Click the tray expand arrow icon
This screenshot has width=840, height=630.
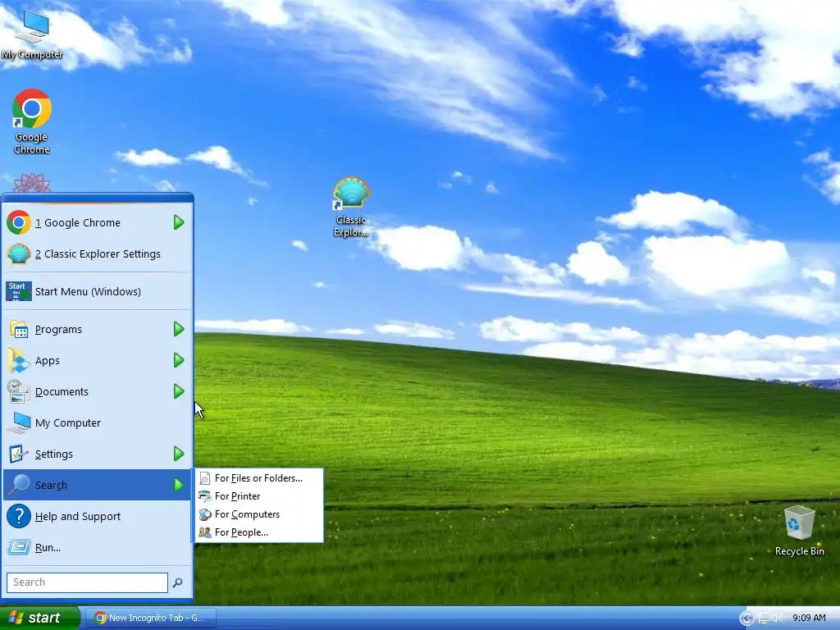pos(746,619)
